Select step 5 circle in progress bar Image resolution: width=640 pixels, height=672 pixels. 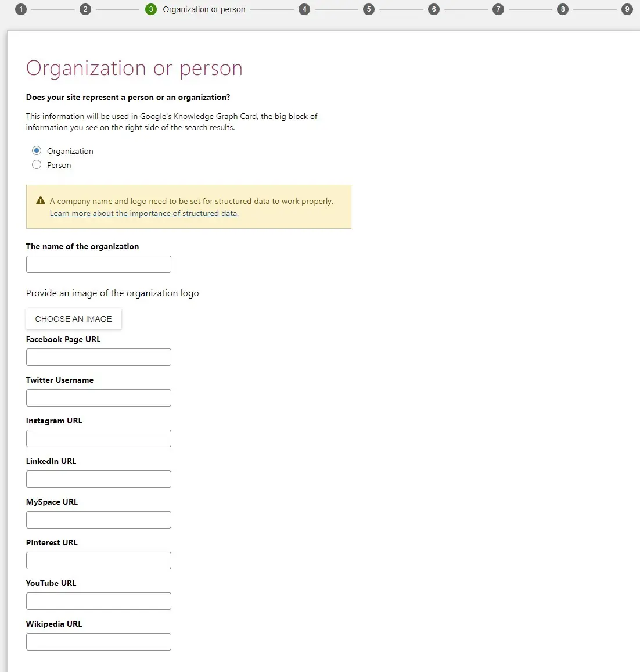(369, 9)
